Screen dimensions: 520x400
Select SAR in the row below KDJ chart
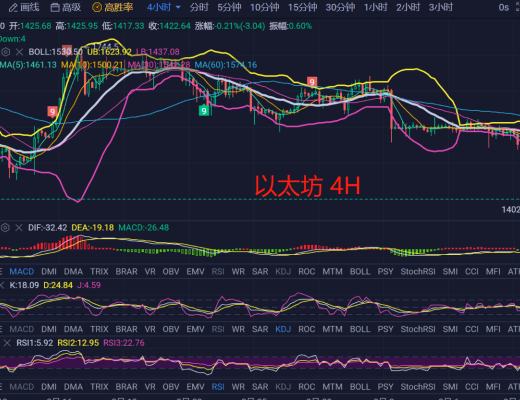tap(260, 329)
